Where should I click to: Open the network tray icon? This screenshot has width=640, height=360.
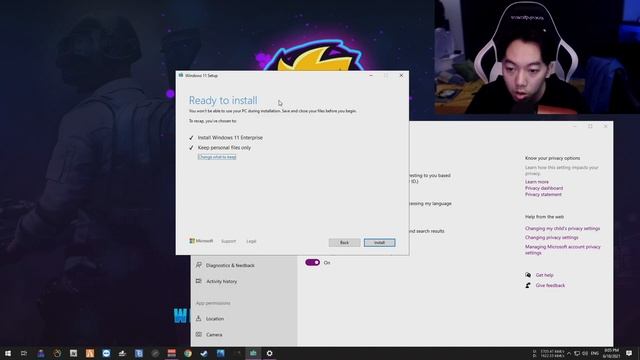coord(577,353)
